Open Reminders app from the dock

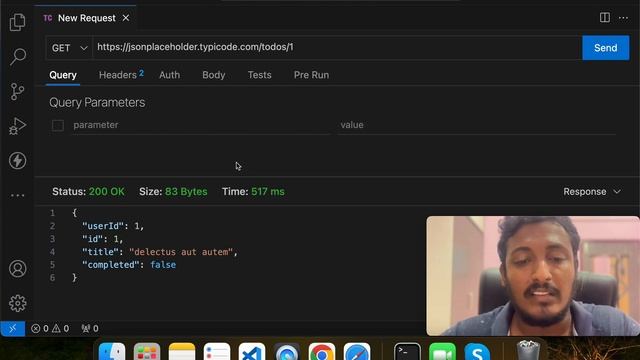tap(217, 352)
